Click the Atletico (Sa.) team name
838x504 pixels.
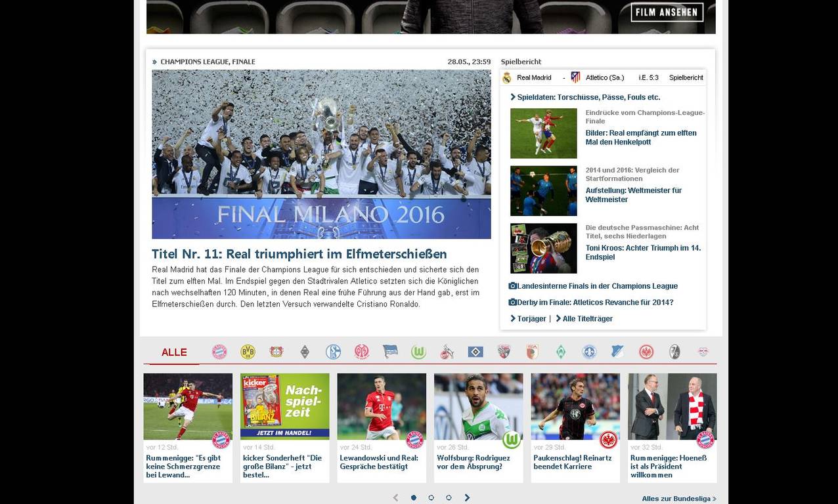click(x=605, y=77)
